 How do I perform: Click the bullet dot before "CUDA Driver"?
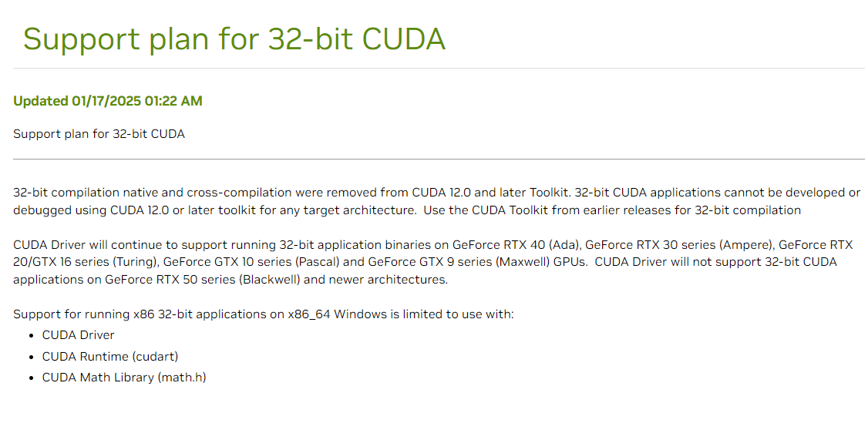pyautogui.click(x=32, y=336)
